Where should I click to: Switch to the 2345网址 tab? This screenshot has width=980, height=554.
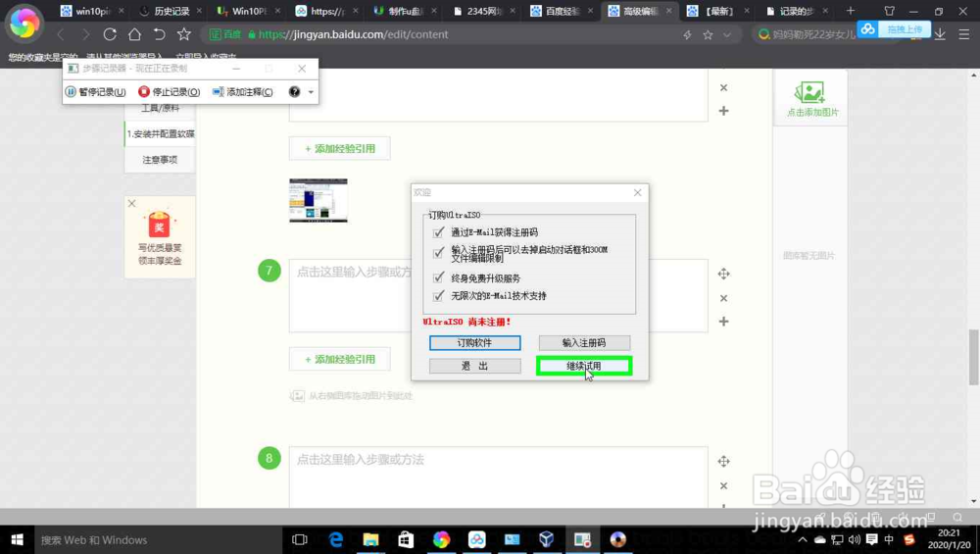[x=484, y=11]
